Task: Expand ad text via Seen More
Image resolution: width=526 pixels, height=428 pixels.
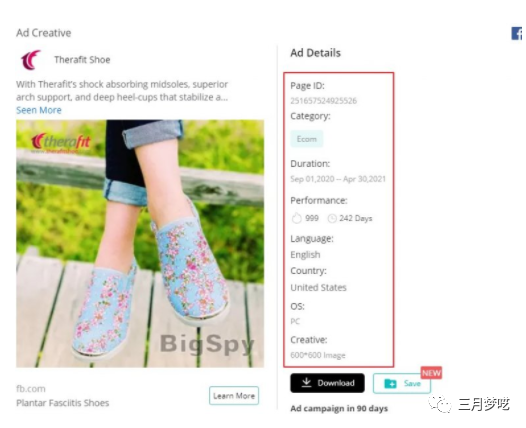Action: (x=39, y=110)
